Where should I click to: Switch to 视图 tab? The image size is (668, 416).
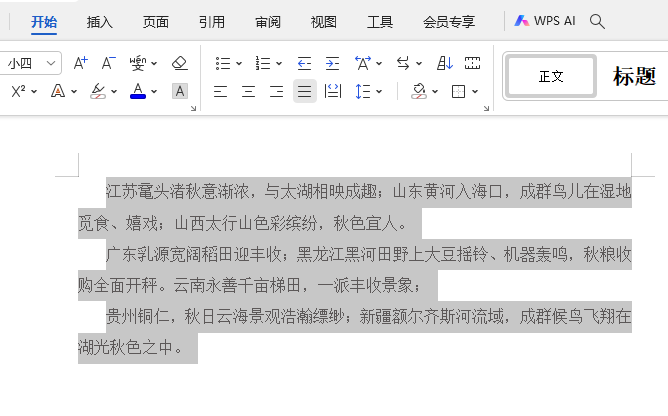click(323, 21)
